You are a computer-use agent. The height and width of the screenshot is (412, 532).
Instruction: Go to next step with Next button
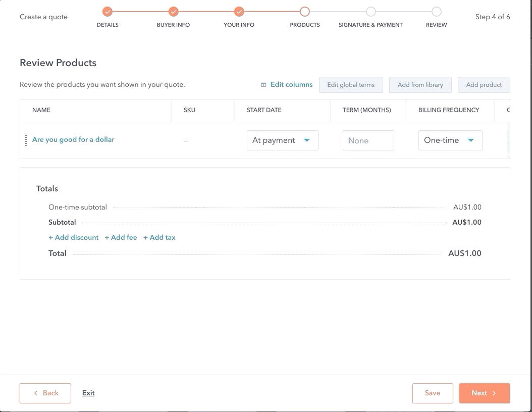point(484,393)
